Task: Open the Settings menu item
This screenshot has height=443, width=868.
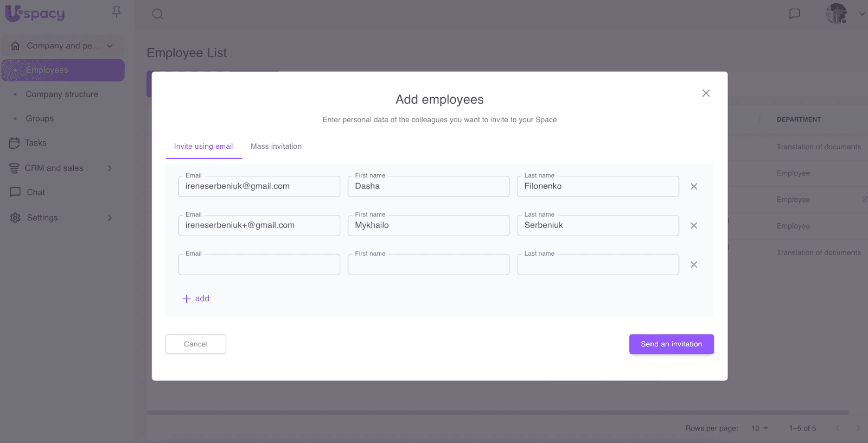Action: tap(42, 218)
